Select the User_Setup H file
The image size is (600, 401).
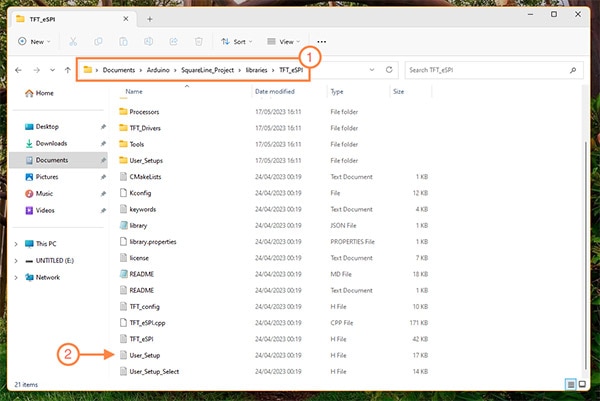[x=145, y=354]
